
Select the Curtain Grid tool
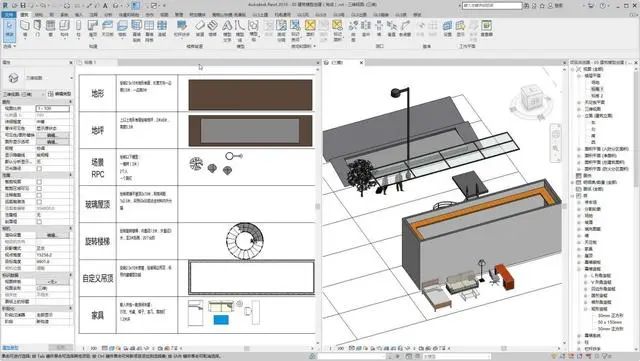click(149, 31)
